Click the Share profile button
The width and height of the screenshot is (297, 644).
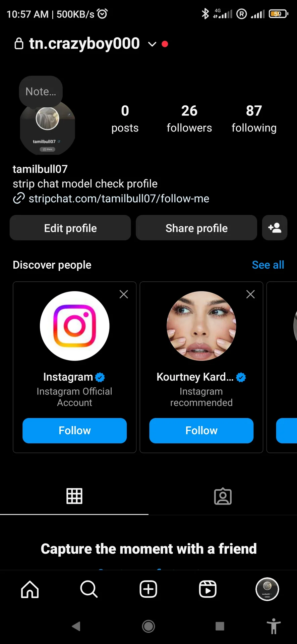pos(196,228)
